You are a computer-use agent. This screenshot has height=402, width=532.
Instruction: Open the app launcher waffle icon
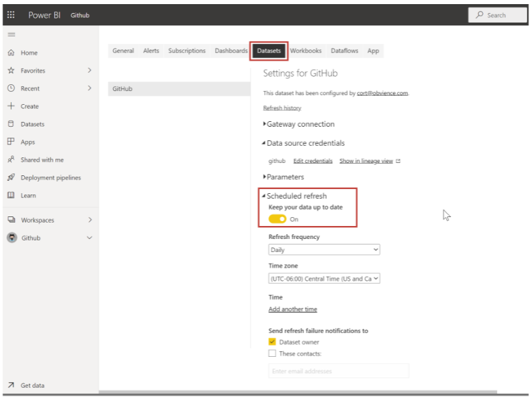[11, 14]
